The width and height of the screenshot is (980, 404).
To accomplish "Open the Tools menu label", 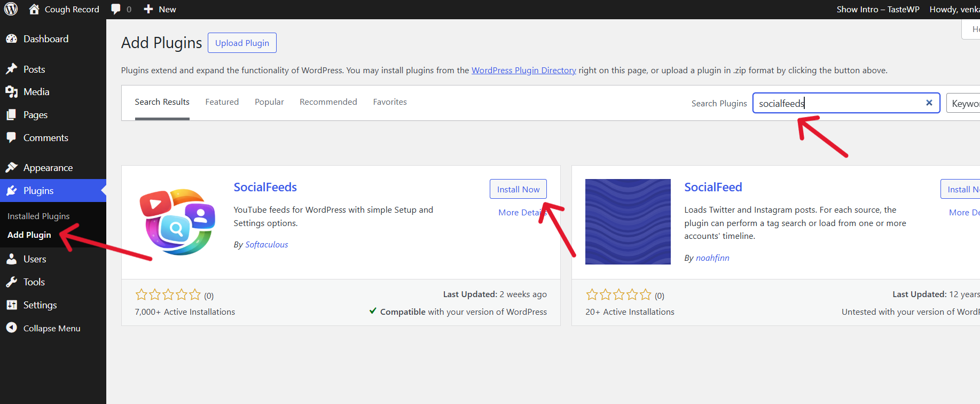I will coord(34,282).
